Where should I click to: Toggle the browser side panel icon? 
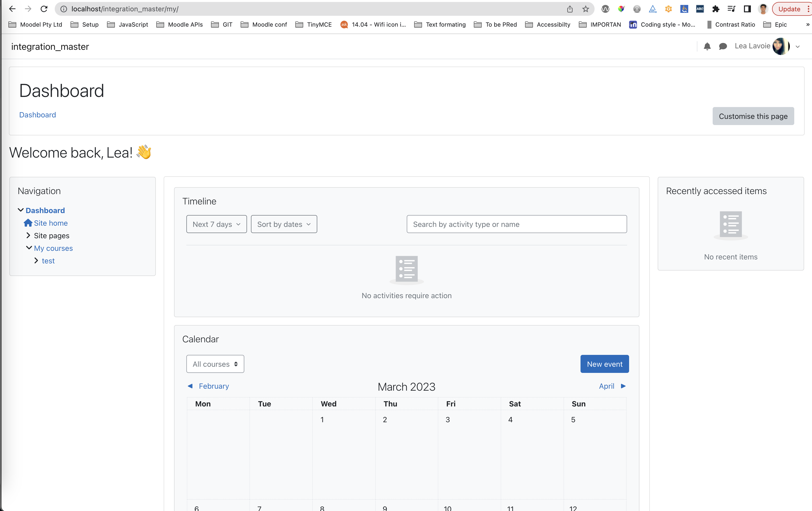747,9
